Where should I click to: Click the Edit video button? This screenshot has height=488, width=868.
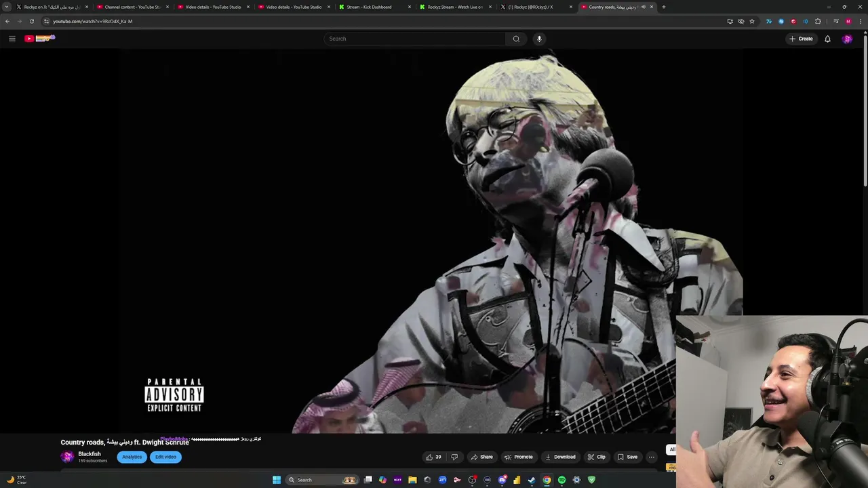(x=165, y=457)
